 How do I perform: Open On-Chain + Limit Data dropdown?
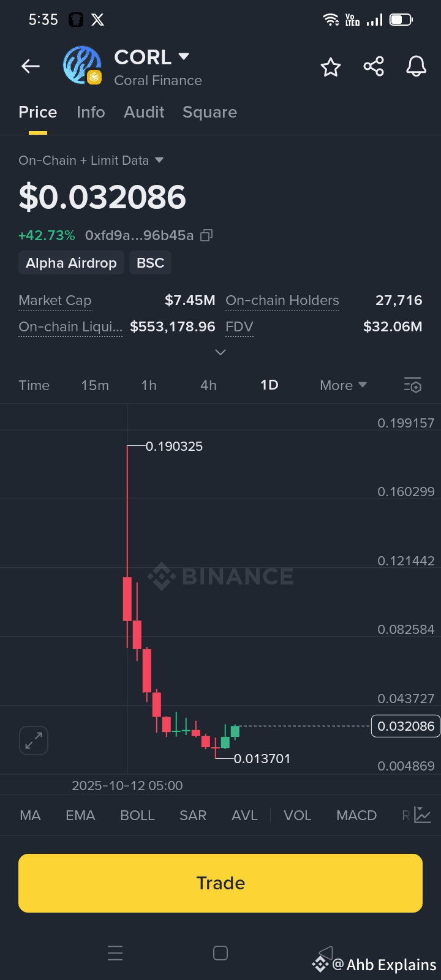tap(91, 160)
